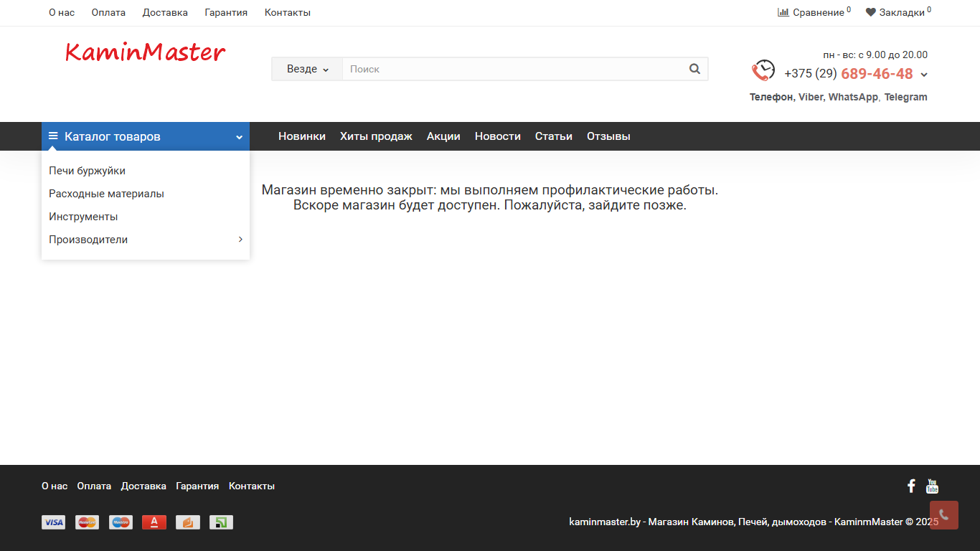
Task: Click the Закладки heart icon
Action: tap(871, 12)
